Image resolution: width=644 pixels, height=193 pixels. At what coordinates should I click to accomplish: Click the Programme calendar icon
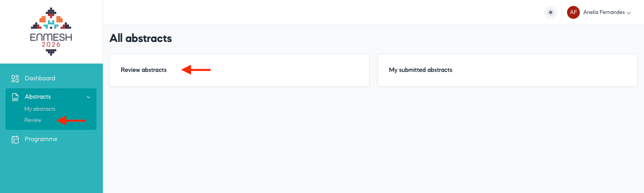click(15, 139)
